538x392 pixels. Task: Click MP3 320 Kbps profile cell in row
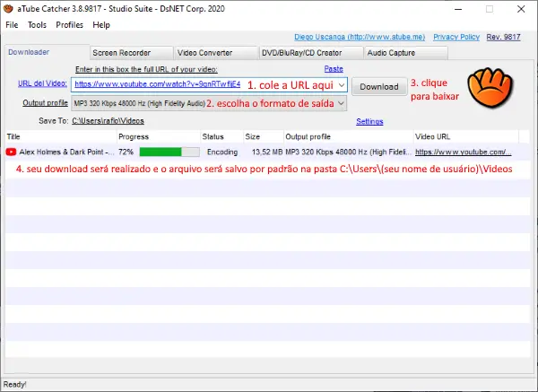348,152
